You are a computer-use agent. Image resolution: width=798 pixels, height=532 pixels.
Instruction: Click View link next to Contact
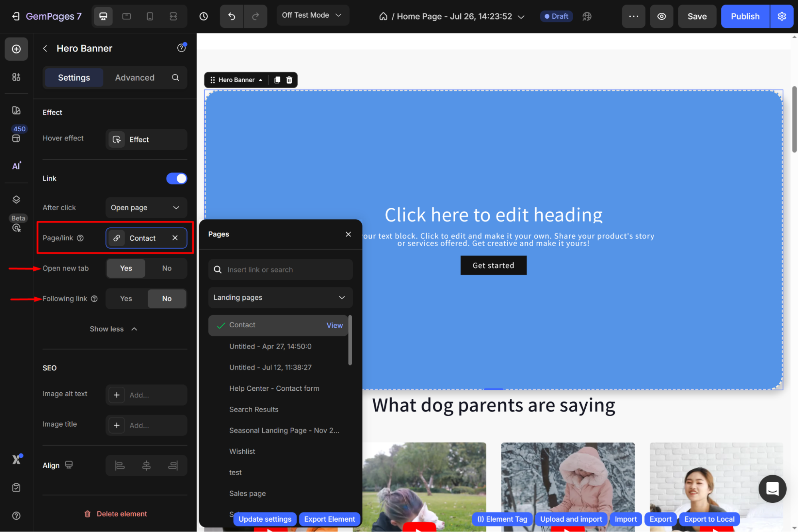pos(334,325)
